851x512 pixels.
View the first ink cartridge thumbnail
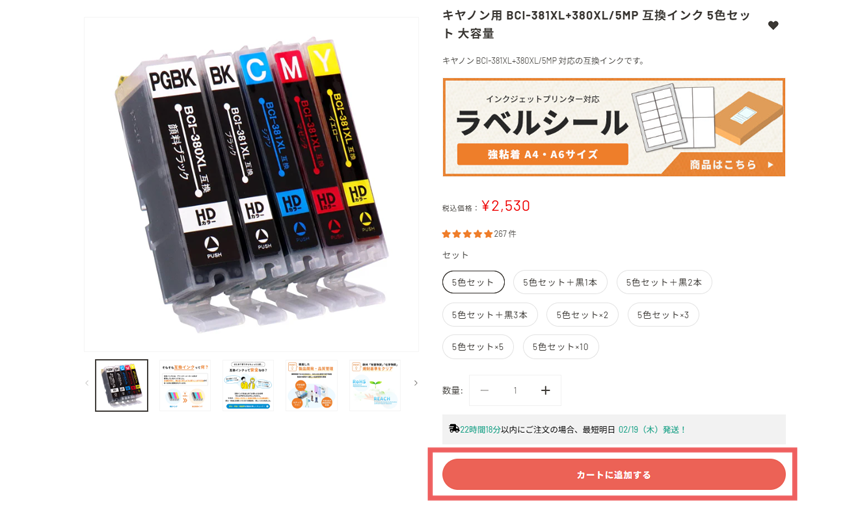pyautogui.click(x=122, y=385)
